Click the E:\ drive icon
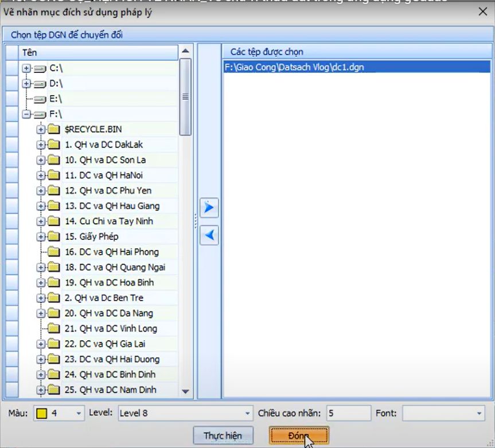Viewport: 495px width, 448px height. pos(40,99)
